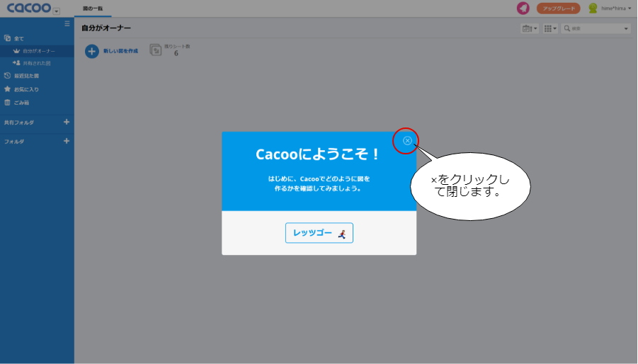
Task: Add a shared folder with plus icon
Action: [67, 122]
